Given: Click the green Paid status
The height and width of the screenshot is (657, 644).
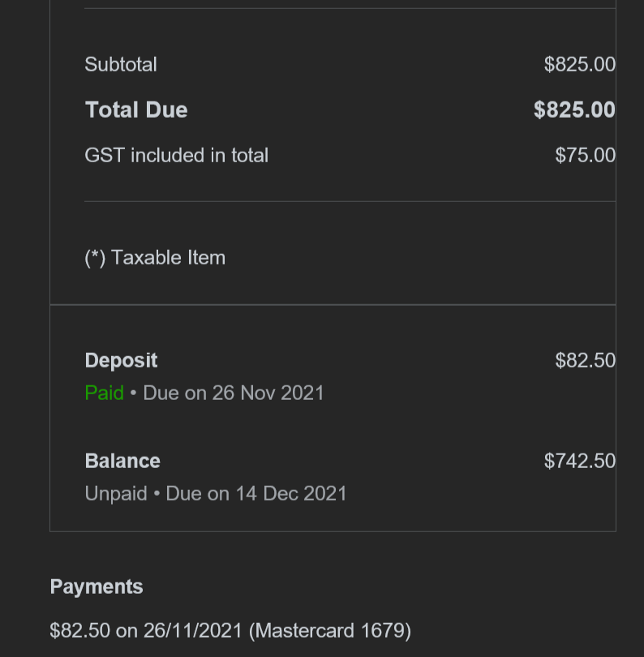Looking at the screenshot, I should pyautogui.click(x=104, y=393).
